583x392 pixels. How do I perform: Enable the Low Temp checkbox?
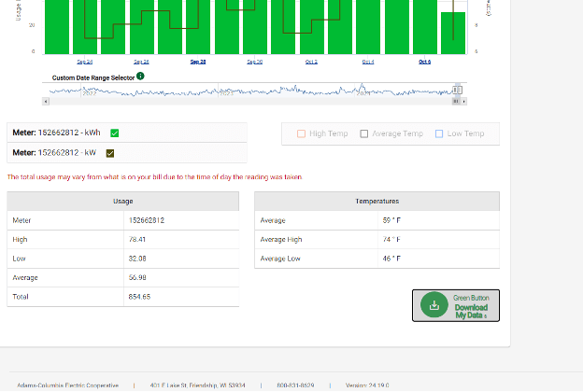coord(439,133)
